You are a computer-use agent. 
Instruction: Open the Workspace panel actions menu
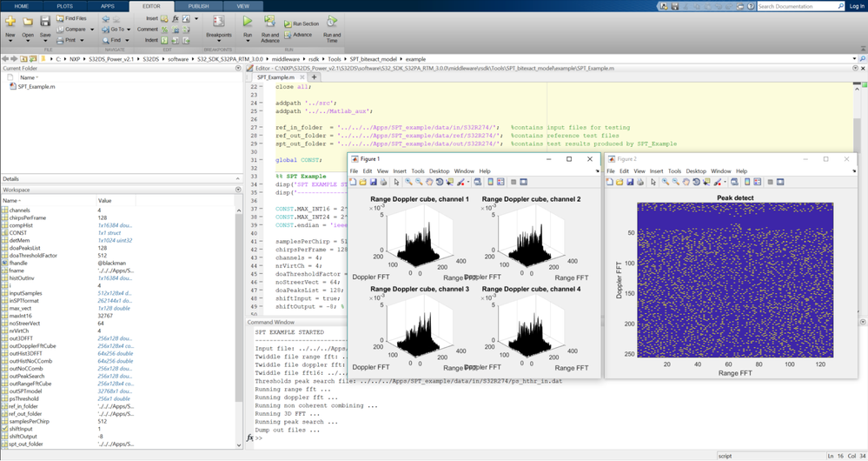(x=236, y=190)
